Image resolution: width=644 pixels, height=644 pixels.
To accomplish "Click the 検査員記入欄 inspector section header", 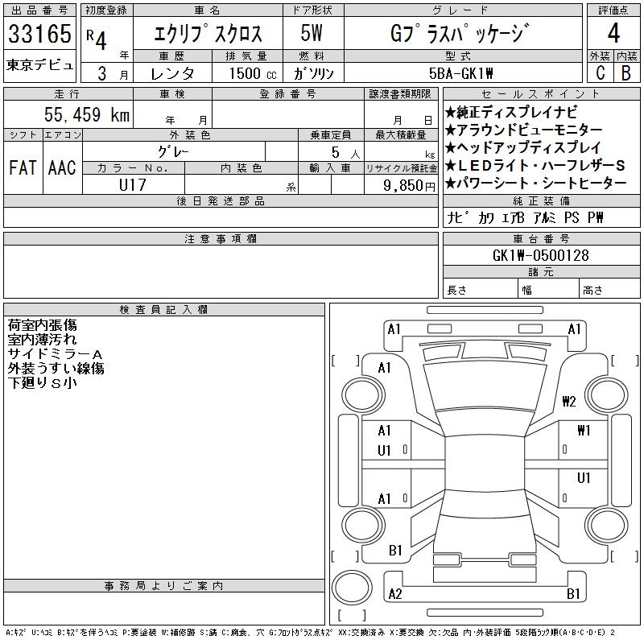I will [x=164, y=309].
